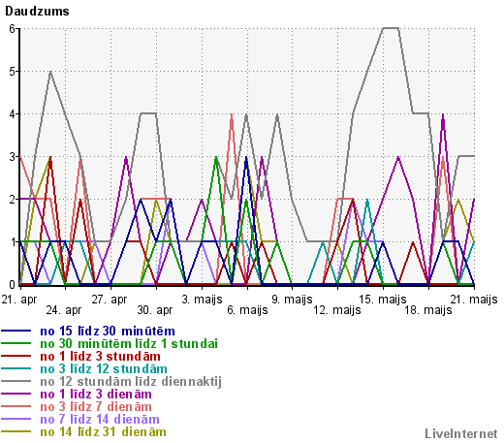This screenshot has height=443, width=504.
Task: Click the 'no 1 līdz 3 dienām' legend label
Action: [96, 395]
